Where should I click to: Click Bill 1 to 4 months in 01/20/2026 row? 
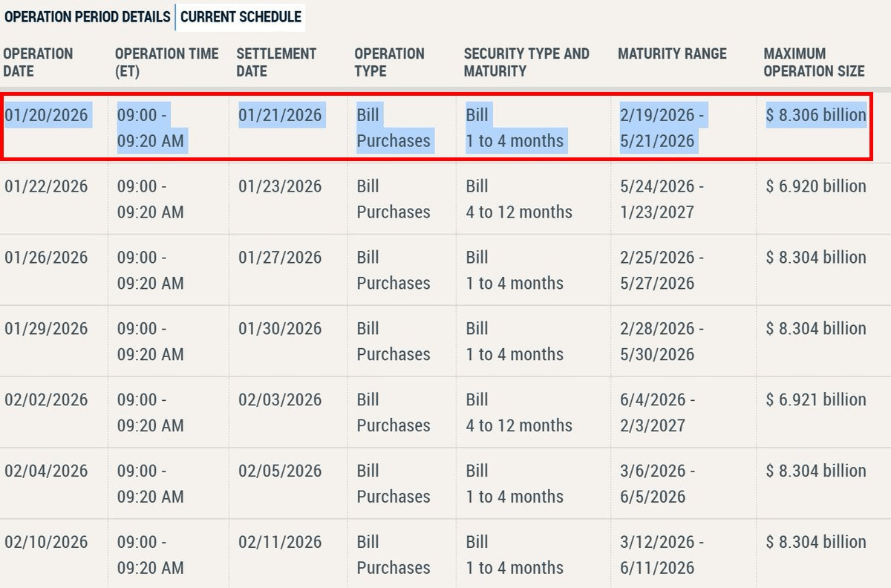515,128
